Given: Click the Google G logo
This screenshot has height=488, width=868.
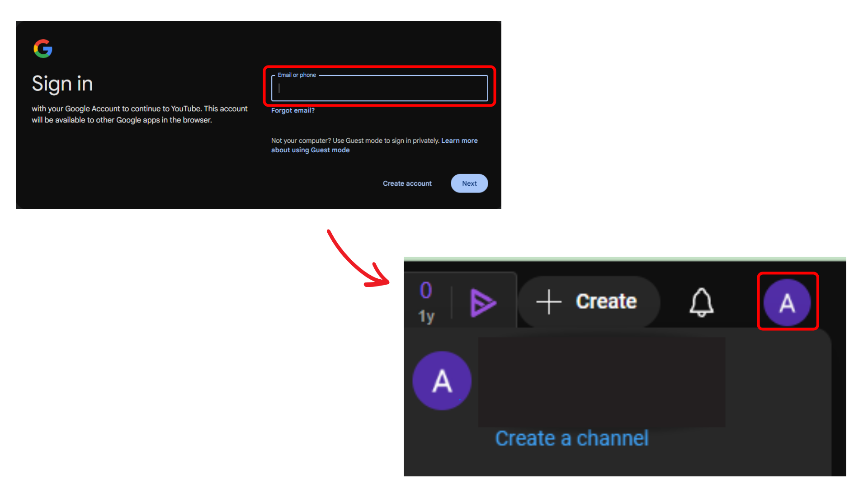Looking at the screenshot, I should 43,49.
